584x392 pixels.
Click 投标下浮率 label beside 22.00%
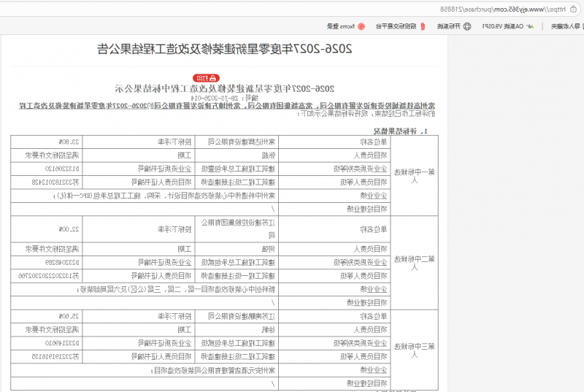coord(174,229)
